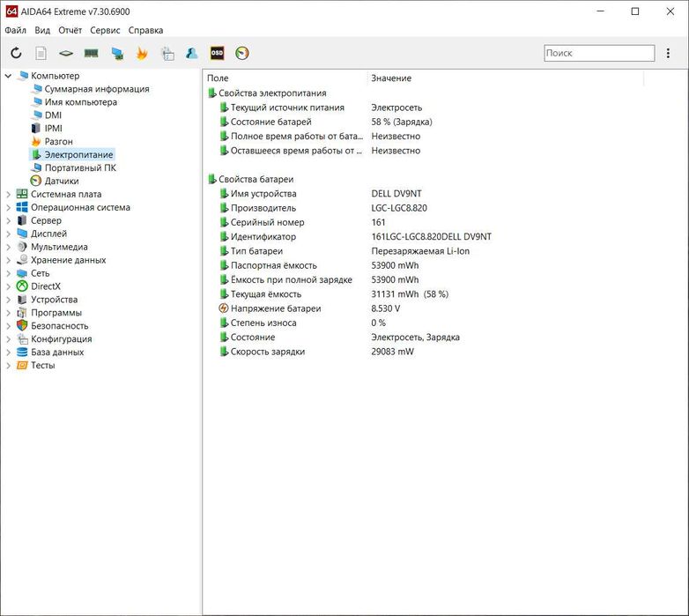The height and width of the screenshot is (616, 689).
Task: Select the Свойства электропитания group row
Action: [267, 93]
